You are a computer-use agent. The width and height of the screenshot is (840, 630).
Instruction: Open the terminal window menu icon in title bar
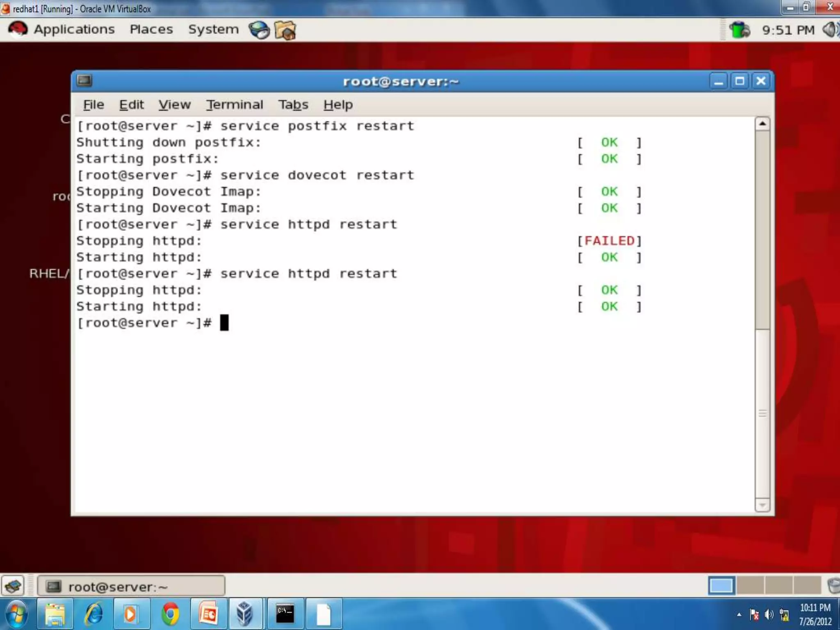[x=84, y=80]
